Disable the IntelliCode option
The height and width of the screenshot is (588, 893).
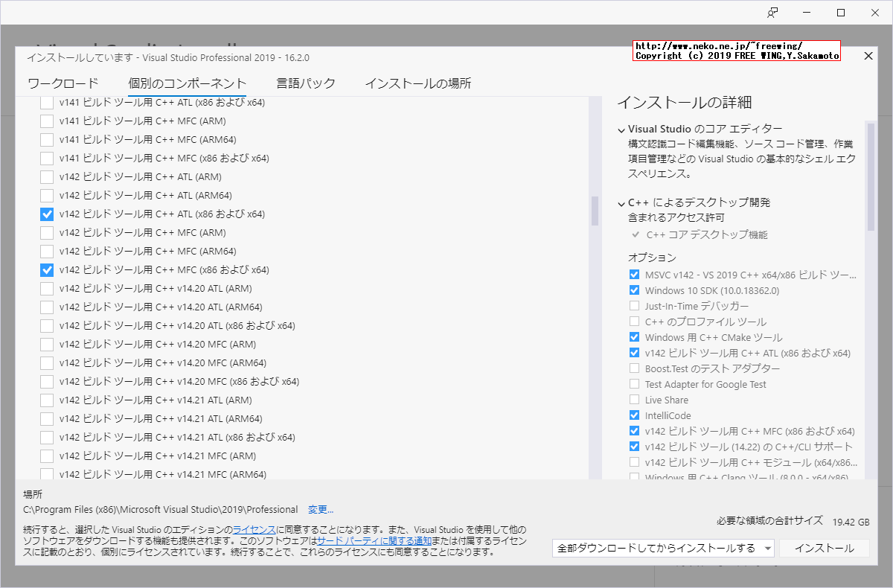click(634, 415)
